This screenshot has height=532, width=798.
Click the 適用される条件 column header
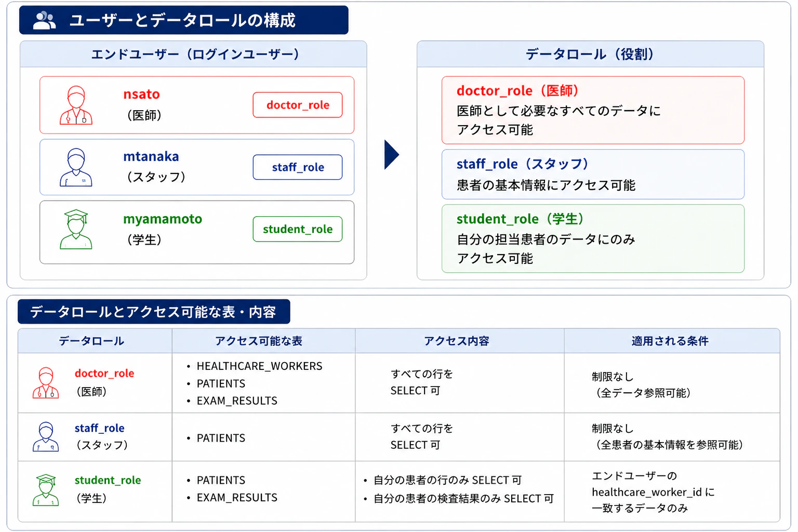click(670, 341)
